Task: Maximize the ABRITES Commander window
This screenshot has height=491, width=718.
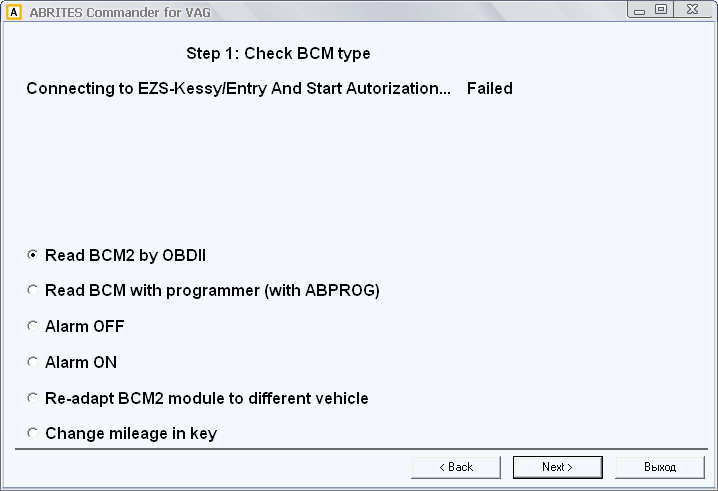Action: [x=661, y=9]
